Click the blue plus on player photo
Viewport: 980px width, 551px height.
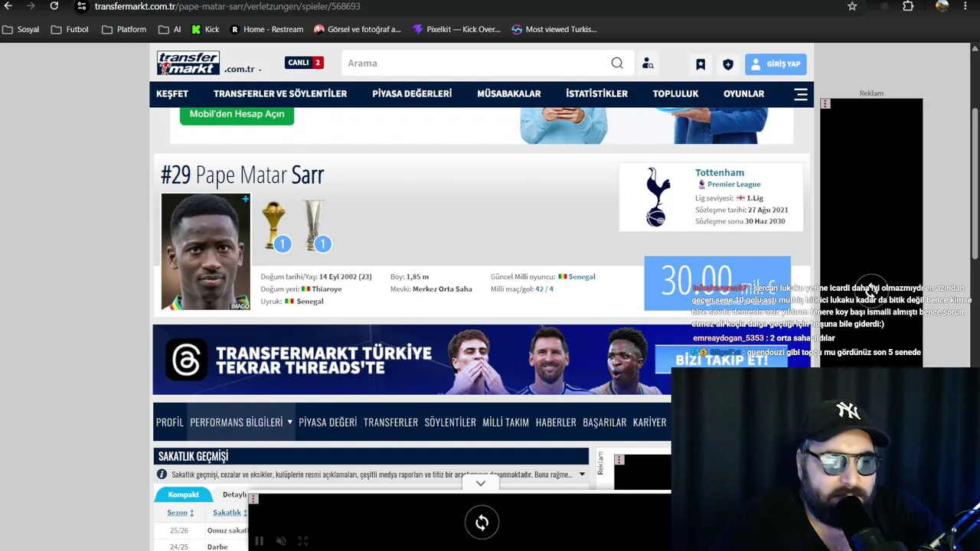pos(245,199)
